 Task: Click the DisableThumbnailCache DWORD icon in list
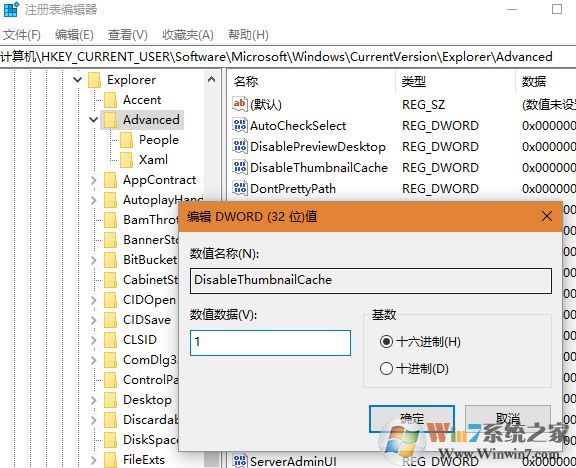click(x=240, y=167)
